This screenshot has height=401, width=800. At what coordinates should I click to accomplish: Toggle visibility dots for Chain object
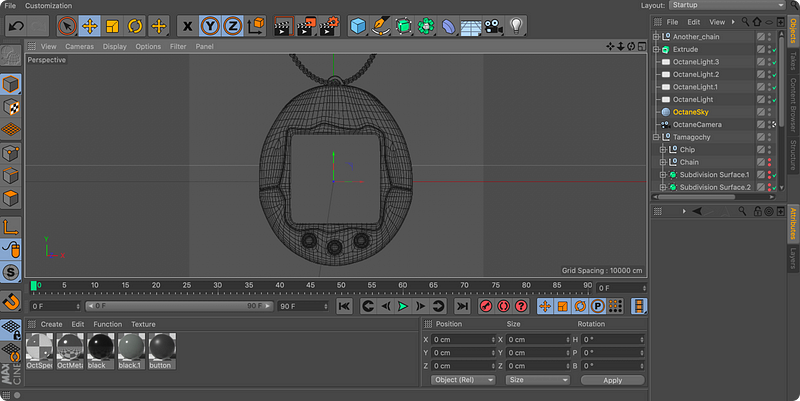pos(769,162)
